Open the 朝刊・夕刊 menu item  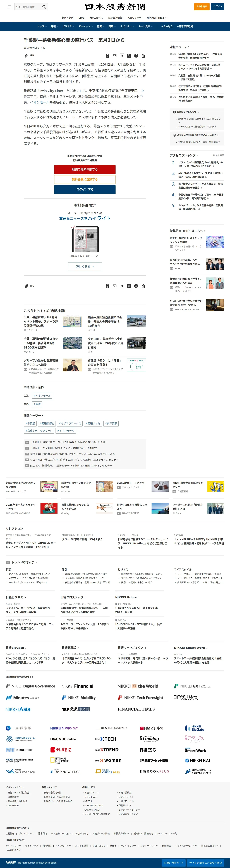(67, 18)
